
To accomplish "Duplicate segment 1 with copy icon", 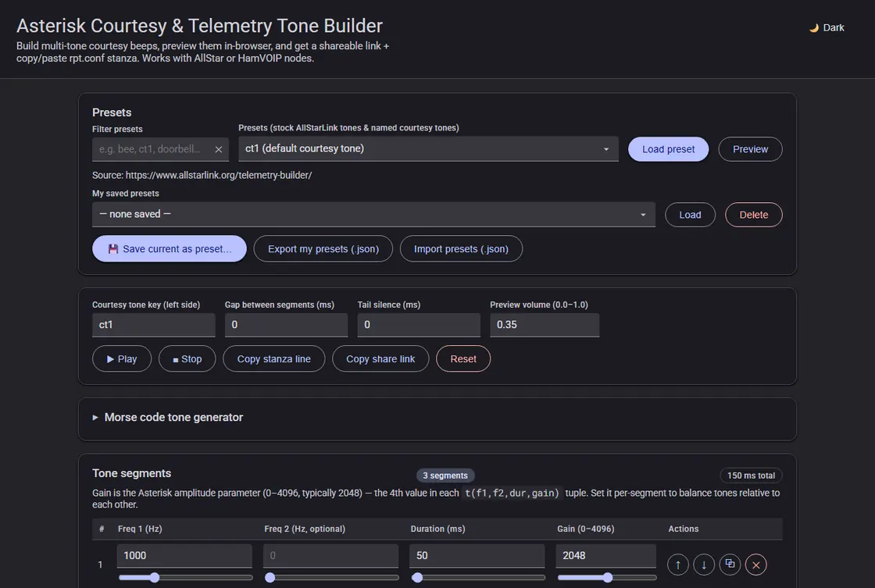I will tap(730, 565).
